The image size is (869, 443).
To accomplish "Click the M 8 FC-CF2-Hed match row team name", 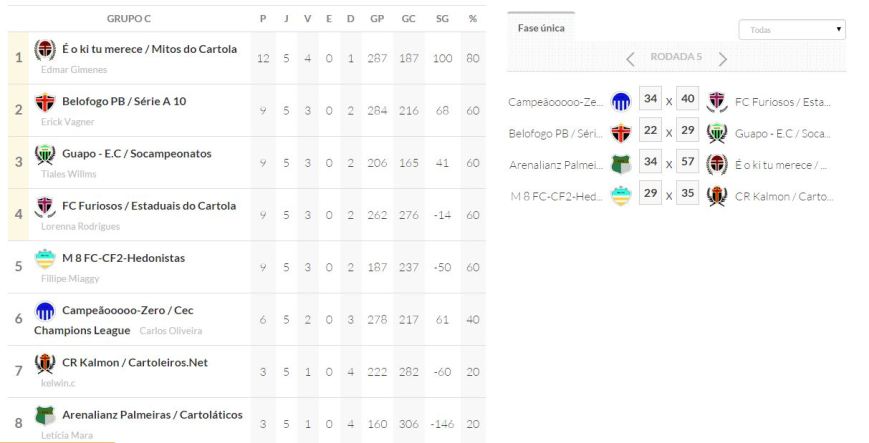I will (555, 196).
